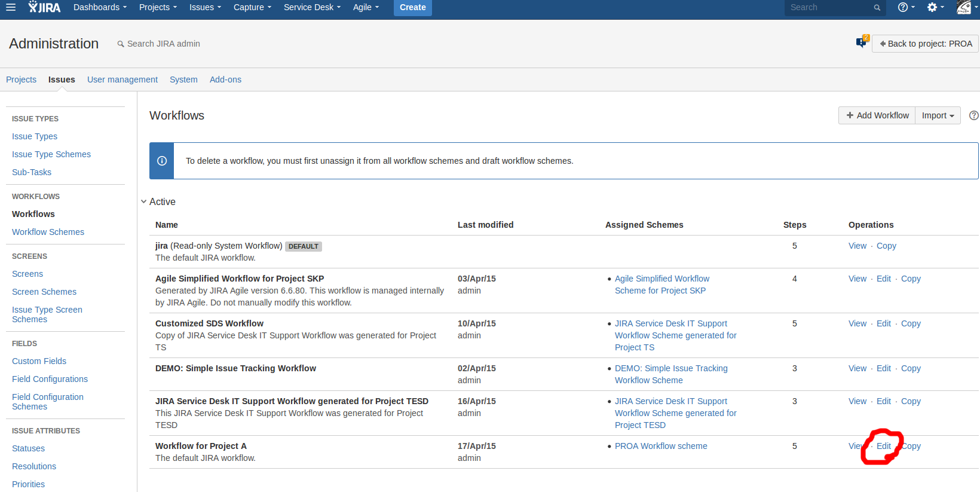This screenshot has width=980, height=492.
Task: Open Priorities in sidebar
Action: (28, 484)
